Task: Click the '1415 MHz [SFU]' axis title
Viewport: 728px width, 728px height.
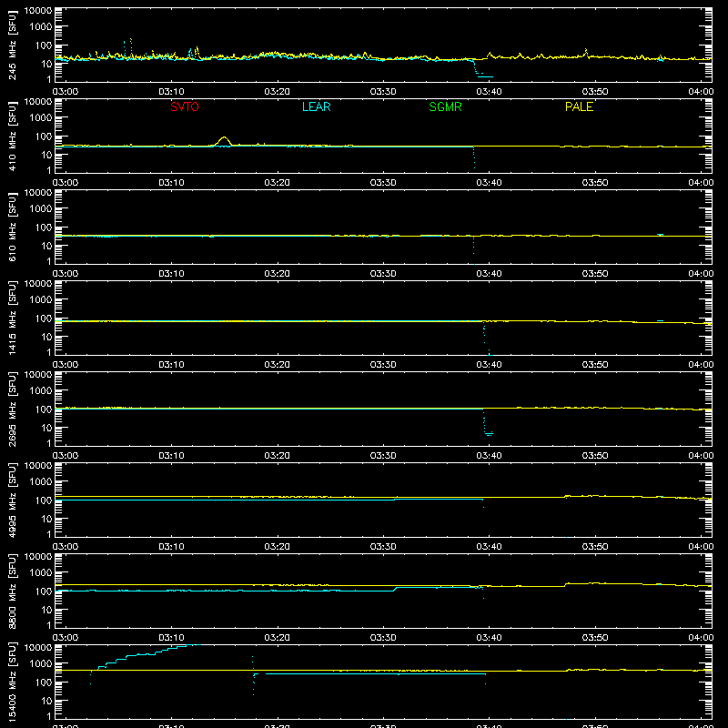Action: point(13,318)
